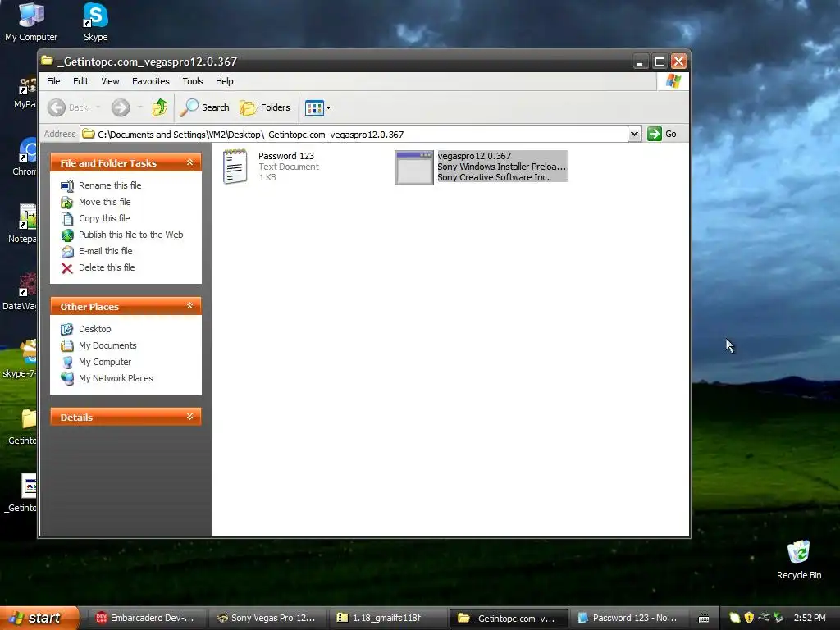Screen dimensions: 840x630
Task: Open the View menu
Action: (111, 81)
